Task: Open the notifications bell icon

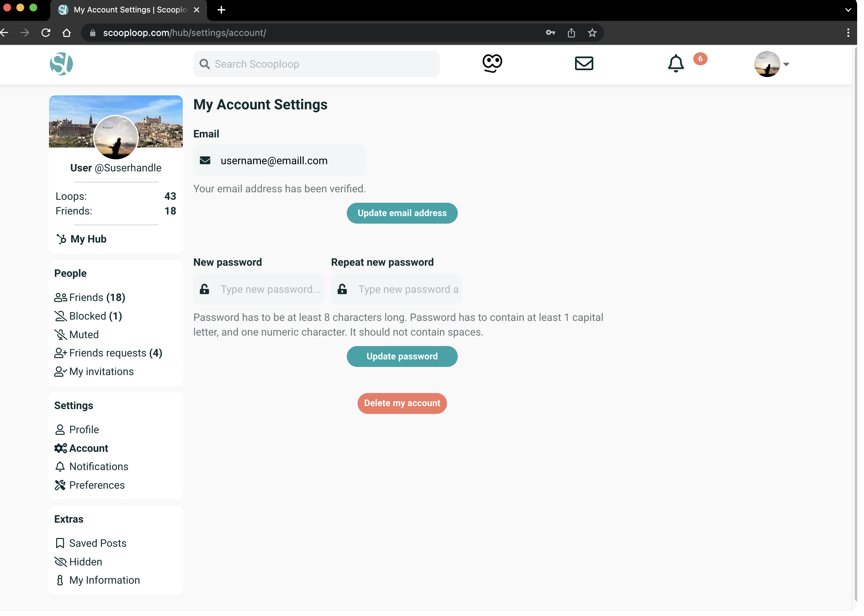Action: point(676,63)
